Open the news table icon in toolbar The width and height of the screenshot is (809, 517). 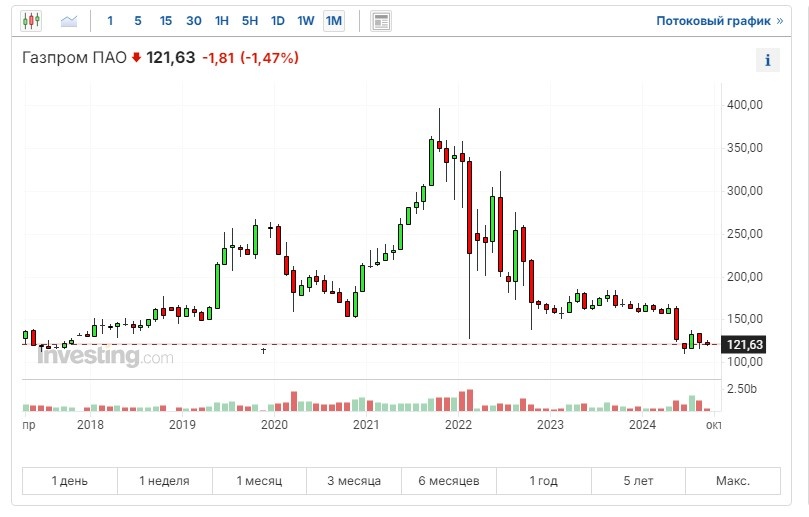click(381, 21)
